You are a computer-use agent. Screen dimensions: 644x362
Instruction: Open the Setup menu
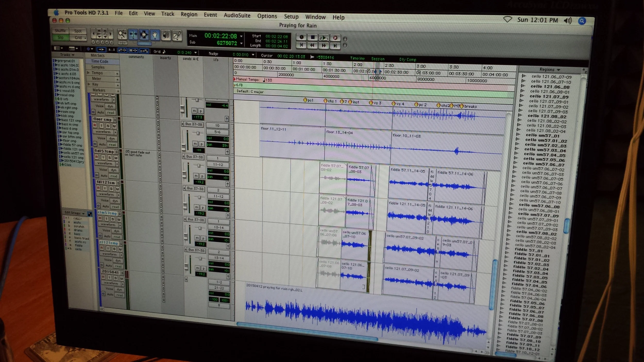coord(291,17)
